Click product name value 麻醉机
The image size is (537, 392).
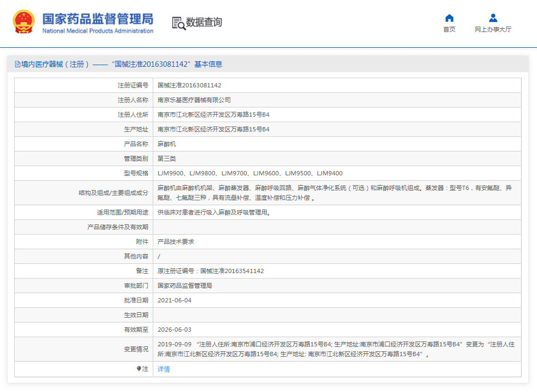coord(167,144)
